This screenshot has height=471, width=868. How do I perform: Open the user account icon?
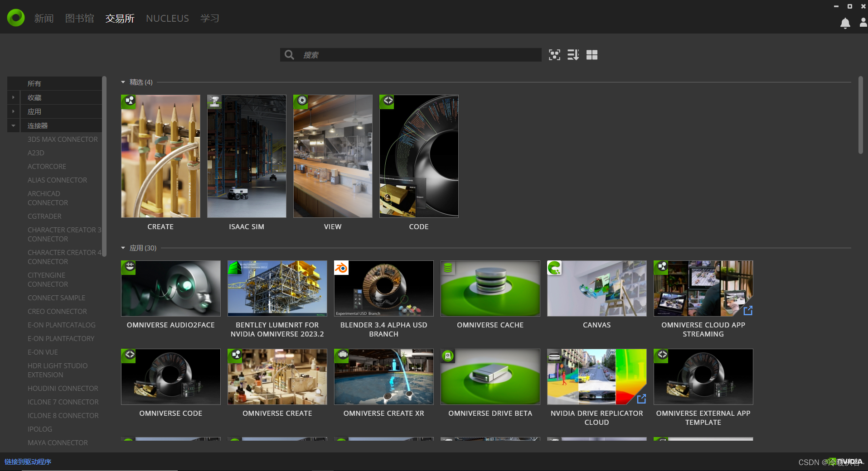863,23
